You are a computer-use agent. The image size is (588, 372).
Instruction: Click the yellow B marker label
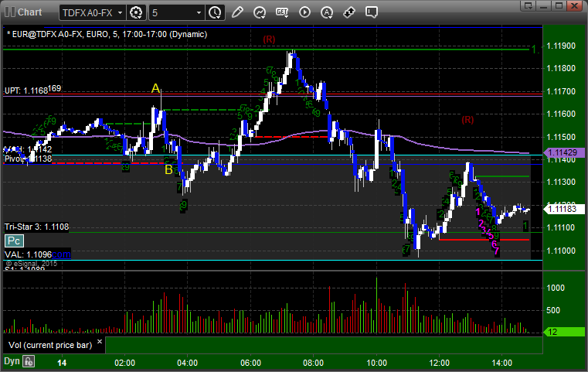tap(168, 170)
